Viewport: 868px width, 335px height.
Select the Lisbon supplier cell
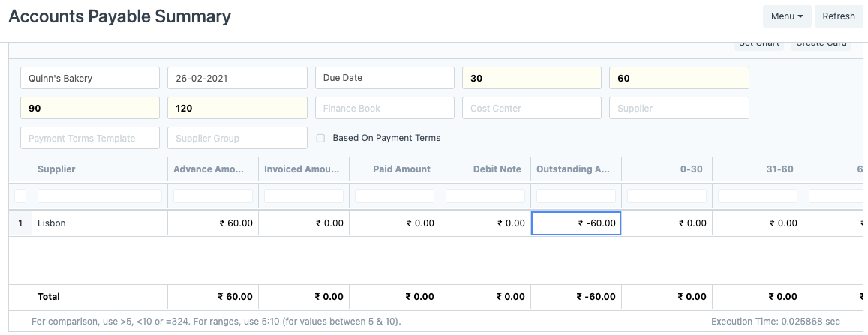99,223
